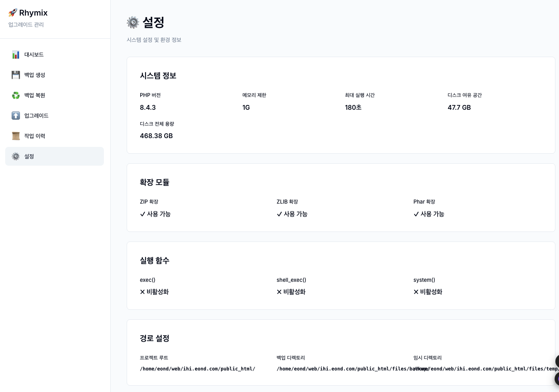Click the lower floating action button bottom right
The image size is (559, 392).
tap(557, 379)
